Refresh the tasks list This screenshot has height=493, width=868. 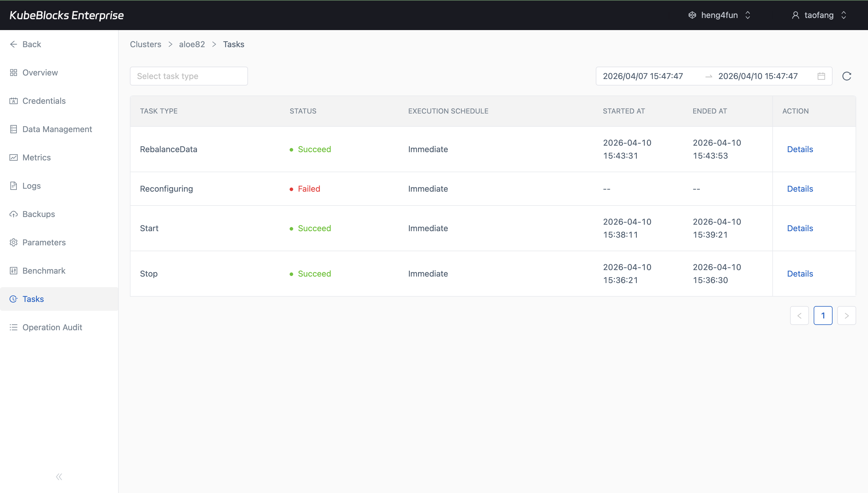[847, 76]
